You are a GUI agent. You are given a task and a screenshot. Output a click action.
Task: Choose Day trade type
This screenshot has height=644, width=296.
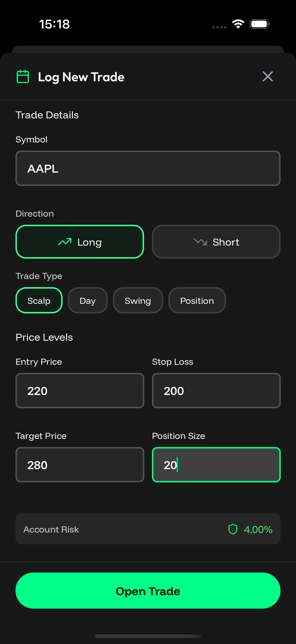click(x=87, y=300)
